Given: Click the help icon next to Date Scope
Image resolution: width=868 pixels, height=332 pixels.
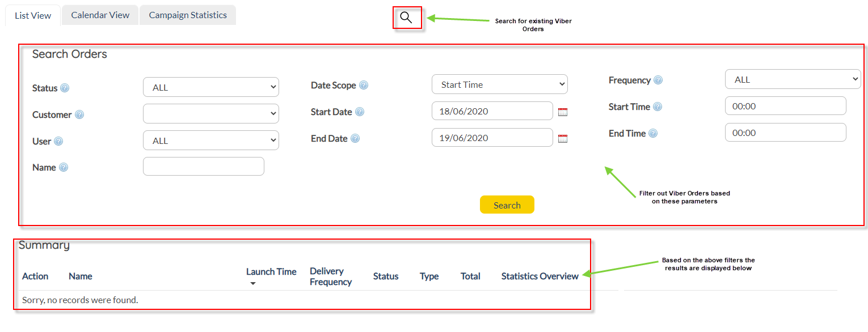Looking at the screenshot, I should 364,86.
